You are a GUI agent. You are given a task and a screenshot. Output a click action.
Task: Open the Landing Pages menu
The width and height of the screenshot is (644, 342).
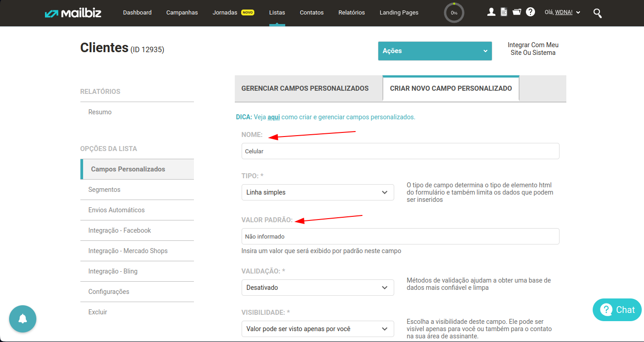[399, 13]
